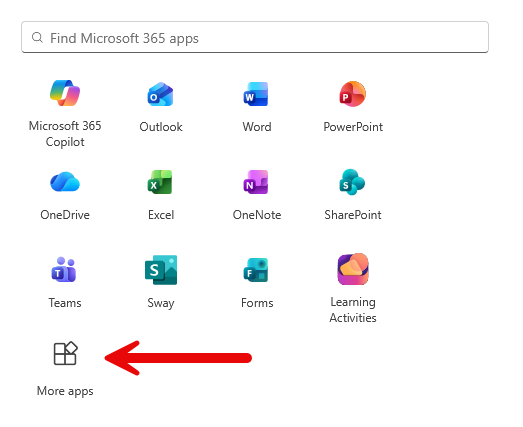Open the SharePoint app icon
Image resolution: width=523 pixels, height=427 pixels.
(352, 182)
